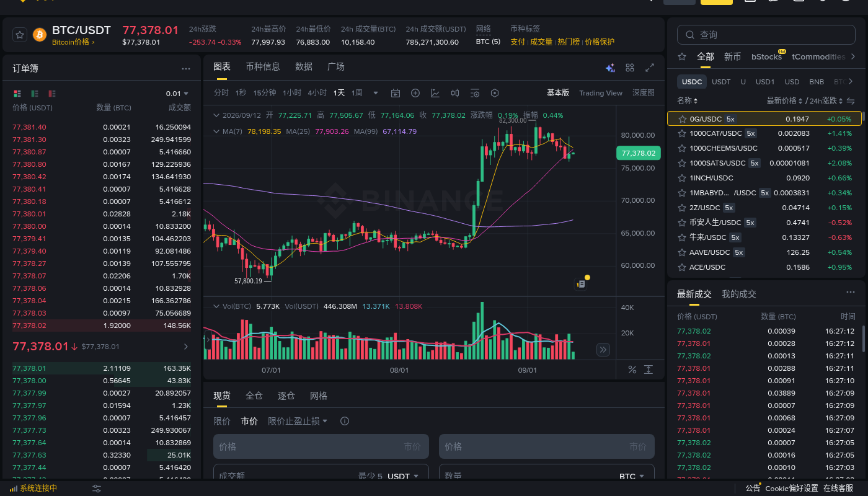Open the 0.01 price precision dropdown
Viewport: 868px width, 496px height.
(177, 94)
